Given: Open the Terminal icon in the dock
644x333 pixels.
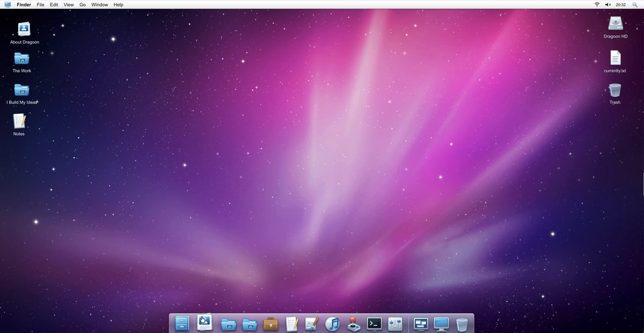Looking at the screenshot, I should pyautogui.click(x=374, y=323).
